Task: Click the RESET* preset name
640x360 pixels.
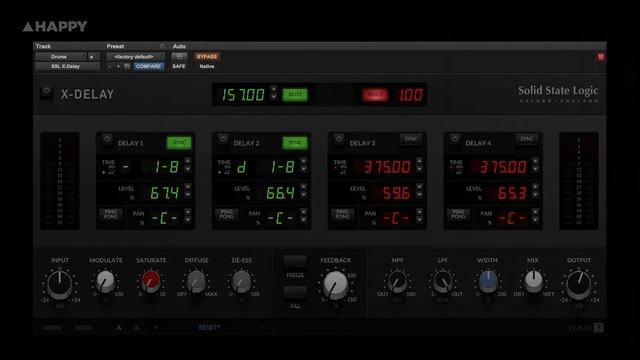Action: point(209,327)
